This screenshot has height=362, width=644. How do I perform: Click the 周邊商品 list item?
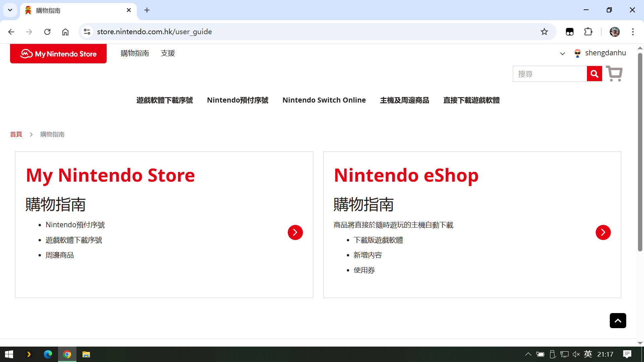coord(60,255)
